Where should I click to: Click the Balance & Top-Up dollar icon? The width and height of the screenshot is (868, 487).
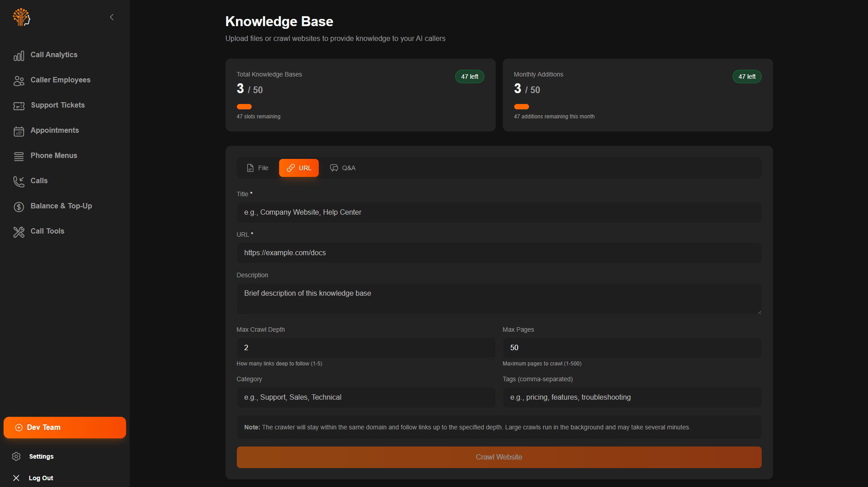pyautogui.click(x=18, y=207)
